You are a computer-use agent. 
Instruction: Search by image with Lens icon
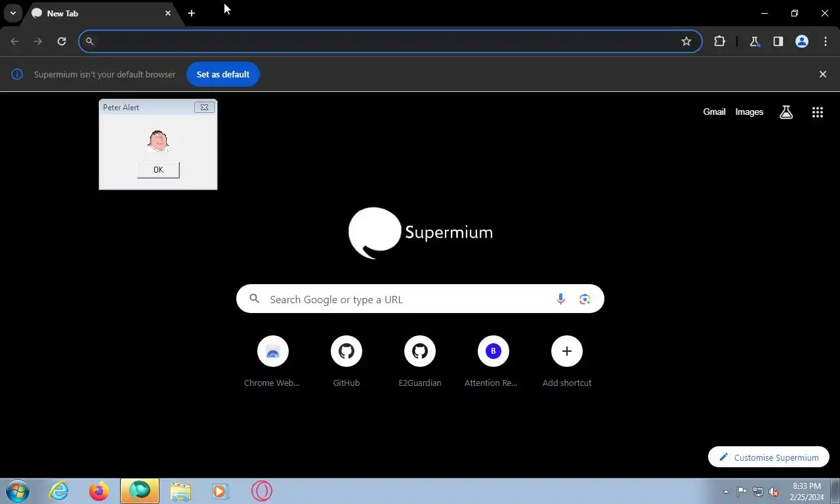(585, 299)
